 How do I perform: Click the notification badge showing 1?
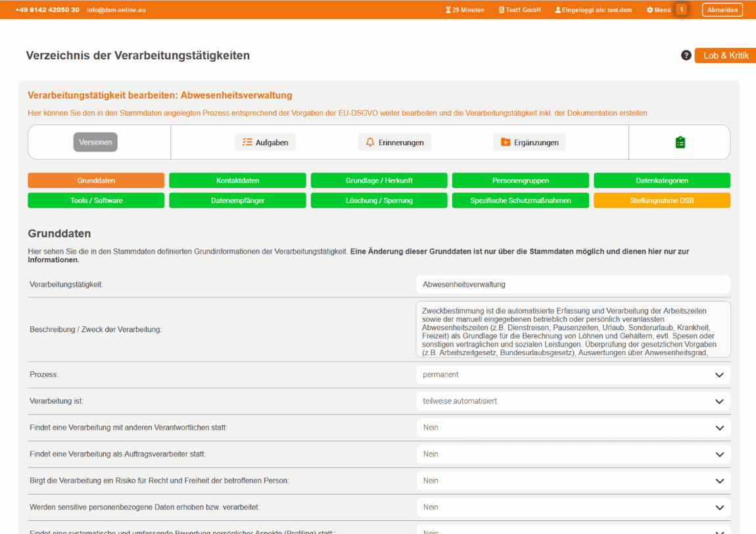pyautogui.click(x=681, y=10)
